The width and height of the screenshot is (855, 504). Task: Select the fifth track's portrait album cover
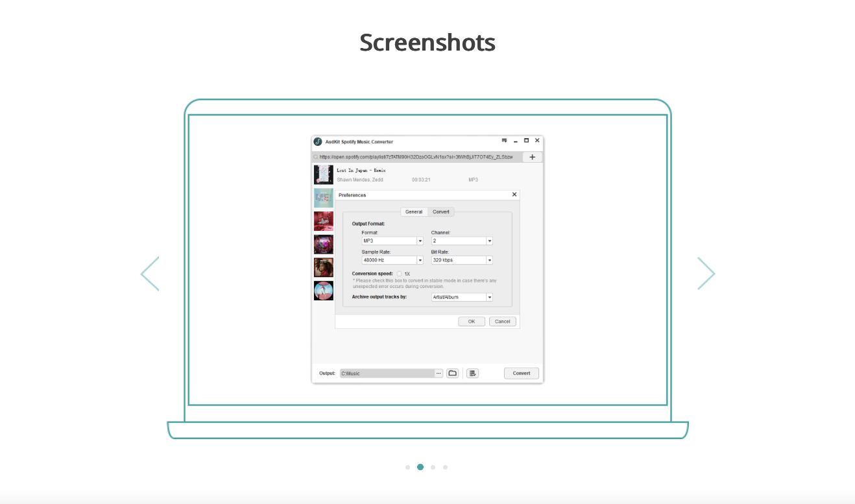[x=324, y=267]
